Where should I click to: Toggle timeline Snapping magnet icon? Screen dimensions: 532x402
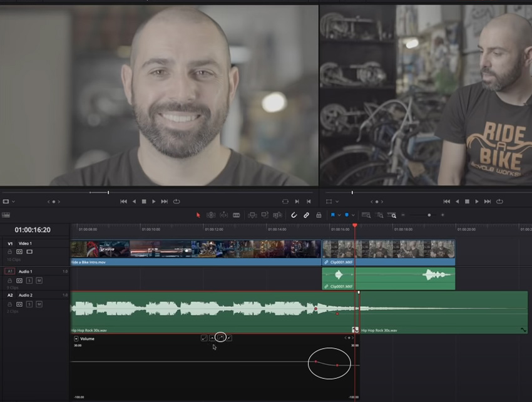[x=294, y=215]
